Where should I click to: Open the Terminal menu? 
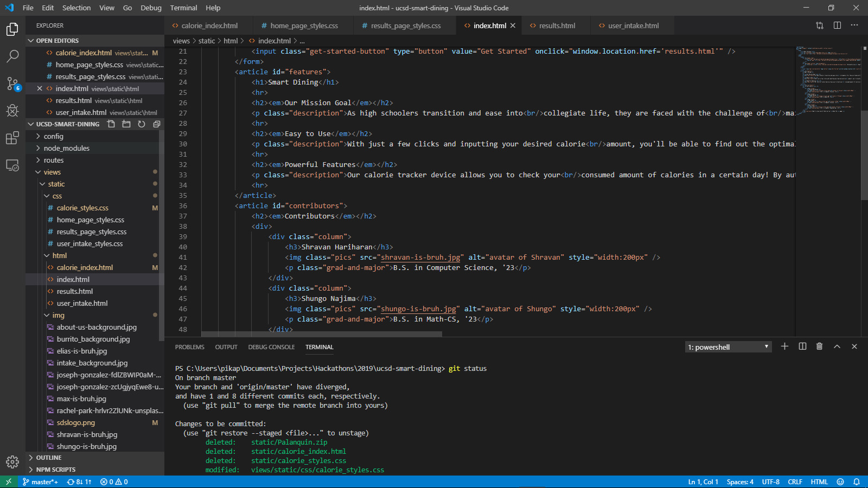coord(183,8)
